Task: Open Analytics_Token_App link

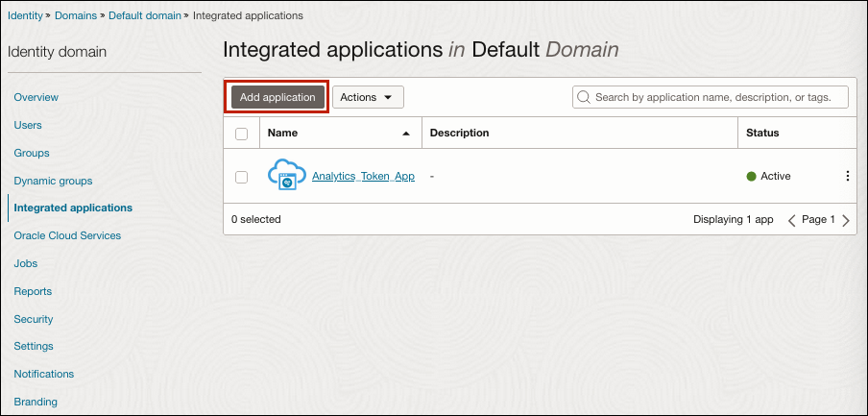Action: (x=363, y=176)
